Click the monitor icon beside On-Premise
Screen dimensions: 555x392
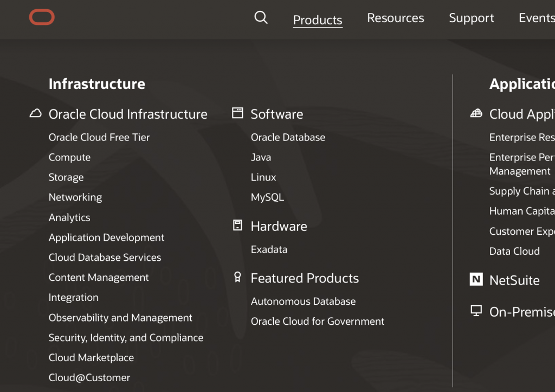[476, 311]
